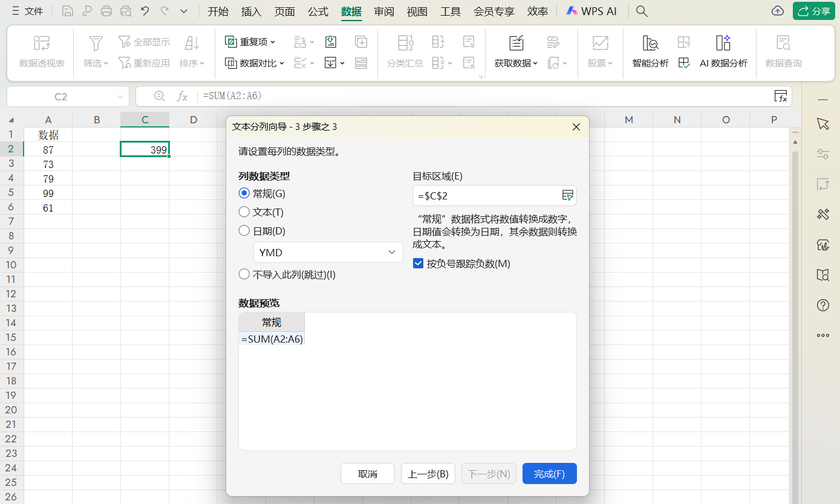Viewport: 840px width, 504px height.
Task: Uncheck 按负号跟踪负数
Action: (418, 263)
